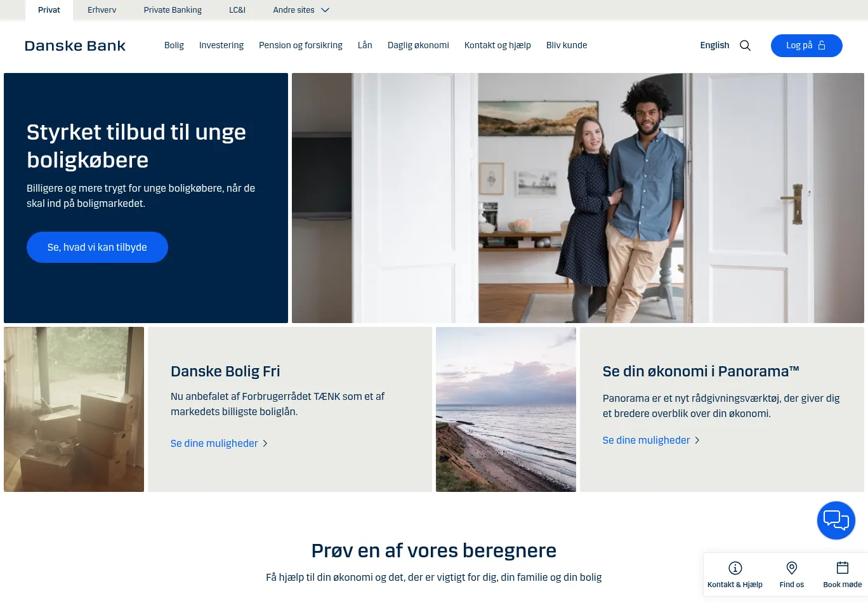Click the beach coastline thumbnail image
868x603 pixels.
click(506, 409)
